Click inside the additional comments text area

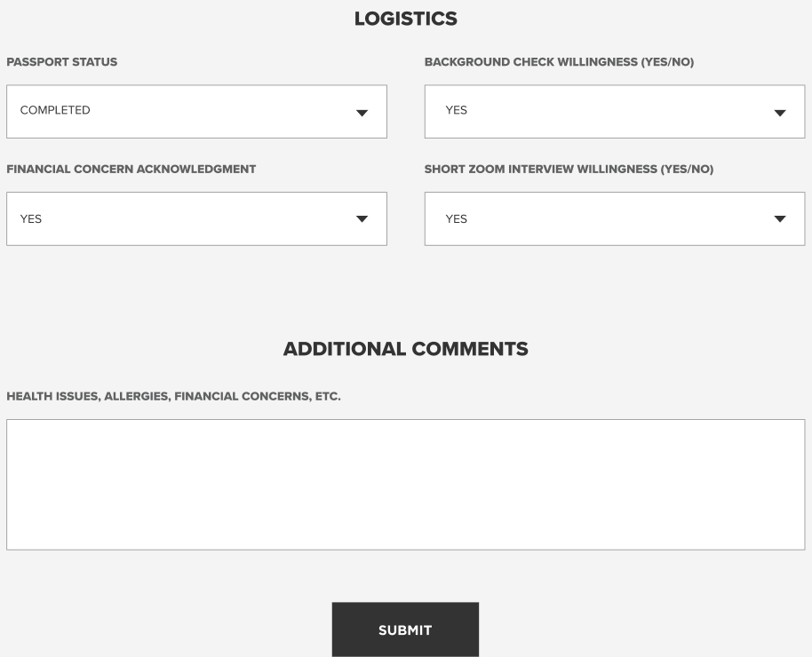pos(405,485)
